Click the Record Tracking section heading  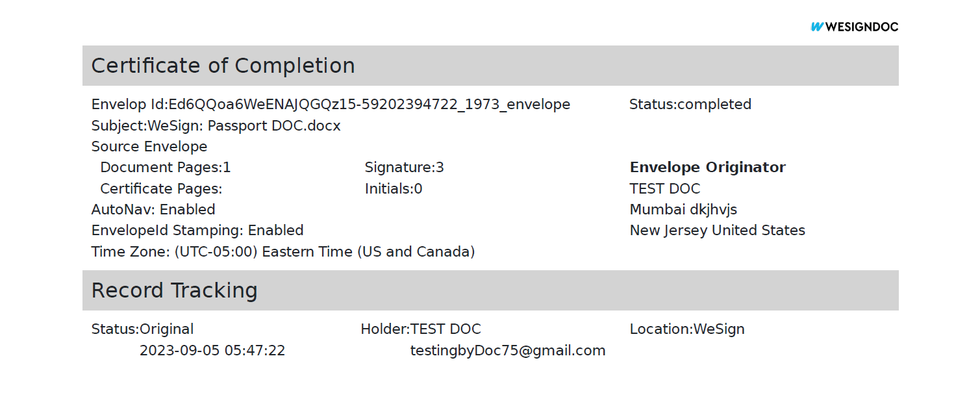pyautogui.click(x=174, y=290)
